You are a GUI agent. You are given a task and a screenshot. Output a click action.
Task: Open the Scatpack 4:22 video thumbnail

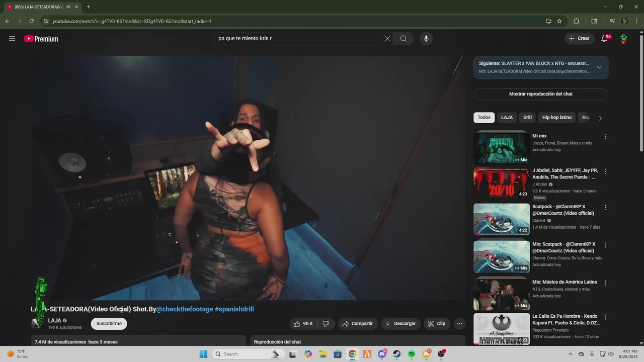502,219
